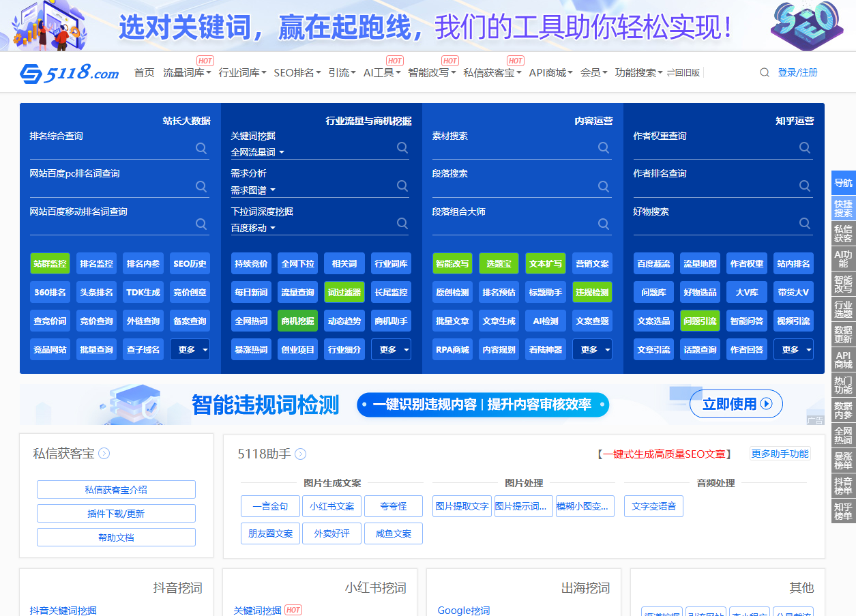This screenshot has height=616, width=856.
Task: Click search icon for 段落组合大师
Action: click(604, 224)
